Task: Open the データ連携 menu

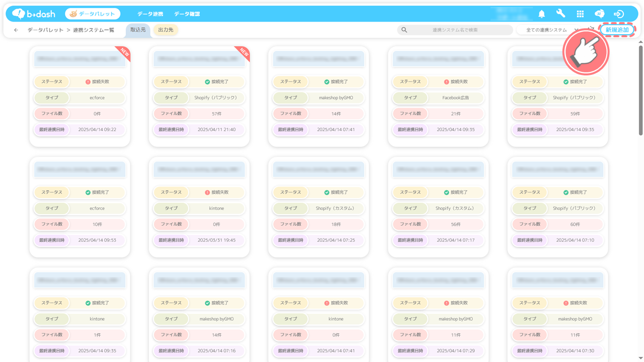Action: [x=150, y=14]
